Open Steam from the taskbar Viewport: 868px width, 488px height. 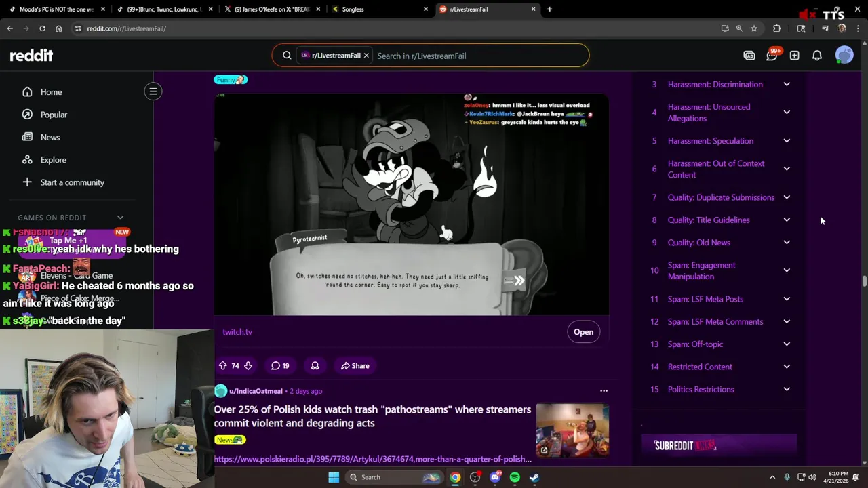click(534, 477)
